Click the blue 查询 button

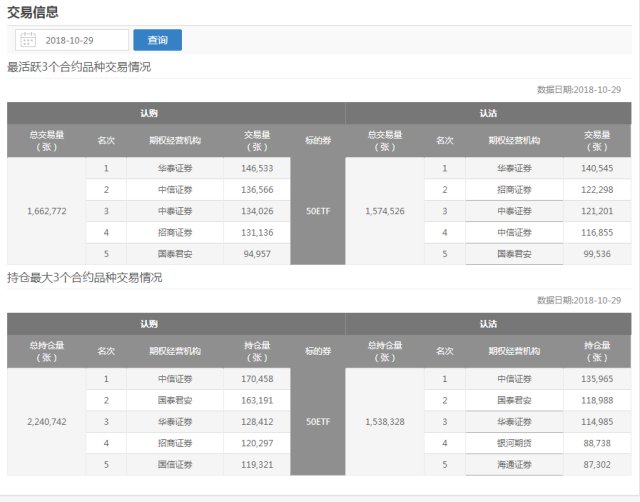(x=158, y=40)
